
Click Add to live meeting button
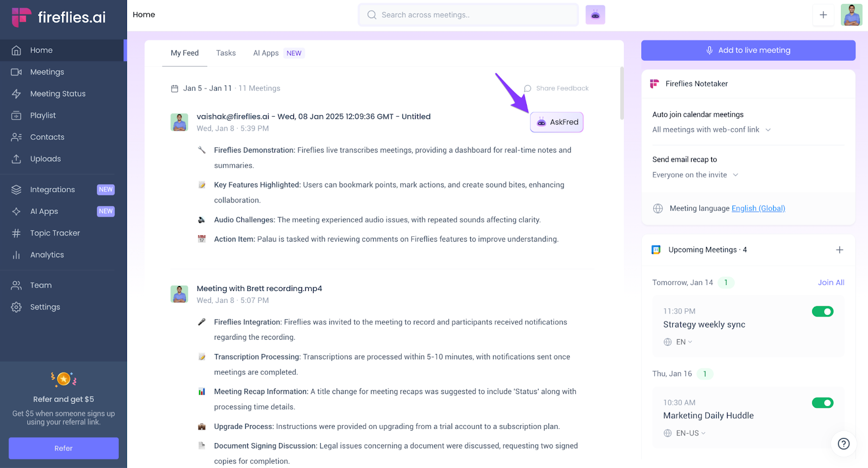click(748, 50)
